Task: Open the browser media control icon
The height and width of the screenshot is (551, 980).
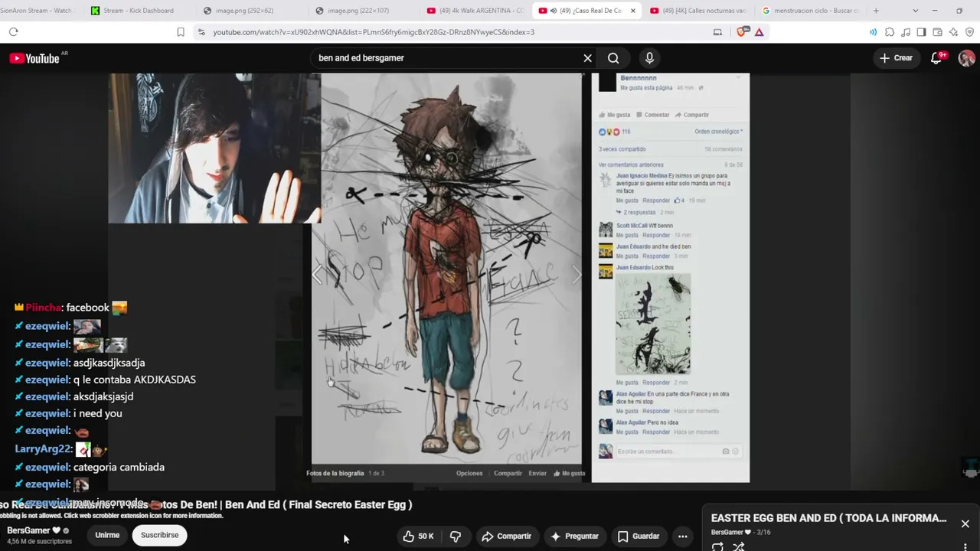Action: pos(906,32)
